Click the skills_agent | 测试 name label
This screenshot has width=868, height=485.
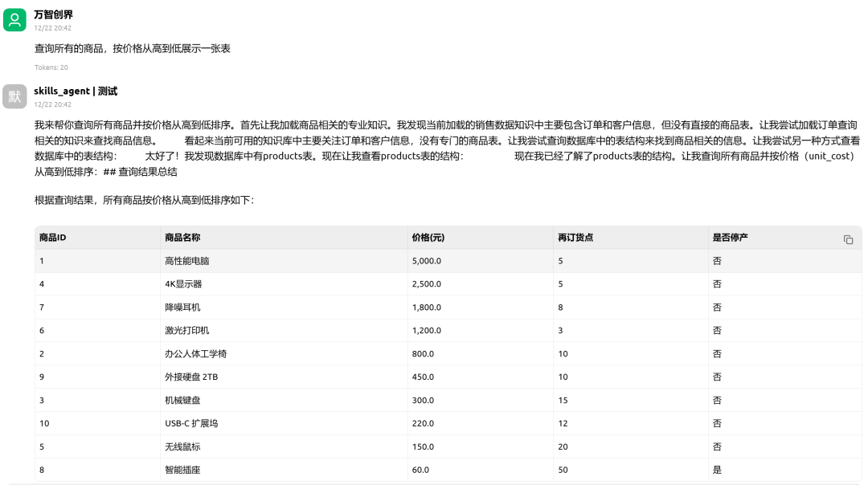(x=76, y=92)
